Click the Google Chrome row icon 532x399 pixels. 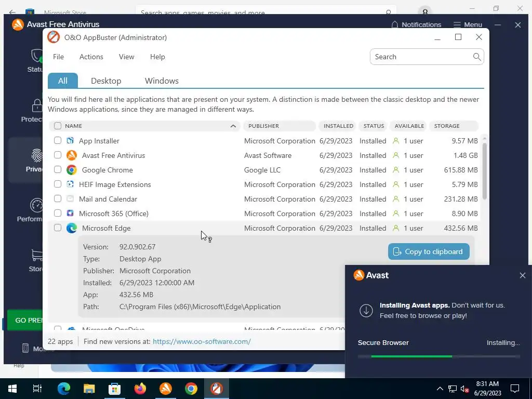[72, 170]
